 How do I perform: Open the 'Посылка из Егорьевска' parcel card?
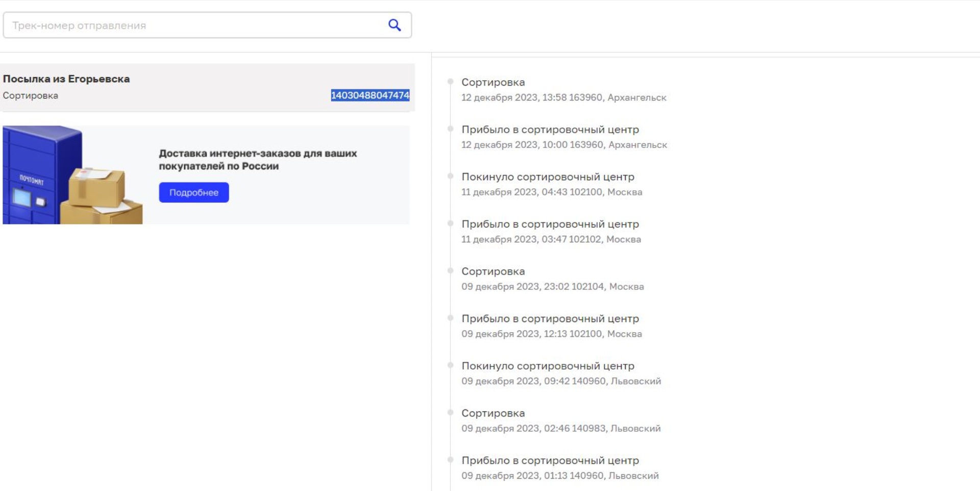207,87
